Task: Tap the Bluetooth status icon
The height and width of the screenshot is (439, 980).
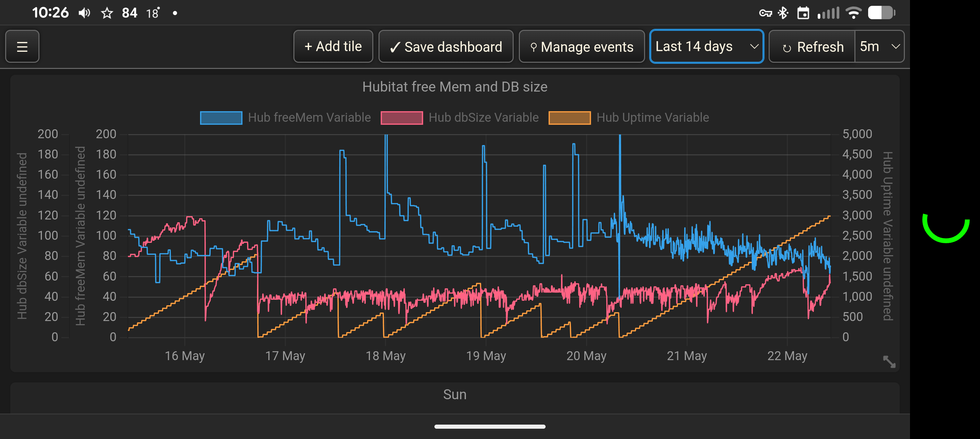Action: 783,13
